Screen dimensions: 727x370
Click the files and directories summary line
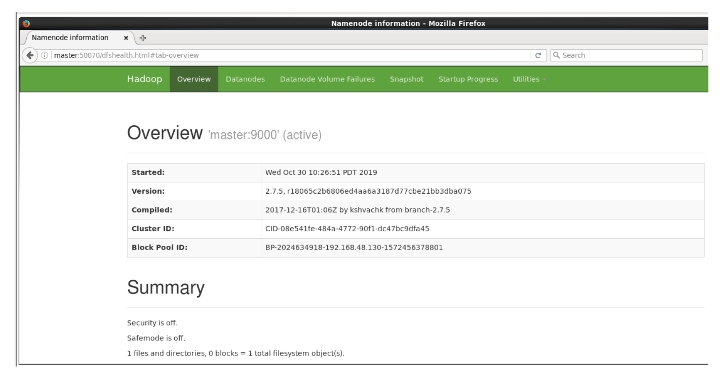(x=236, y=353)
